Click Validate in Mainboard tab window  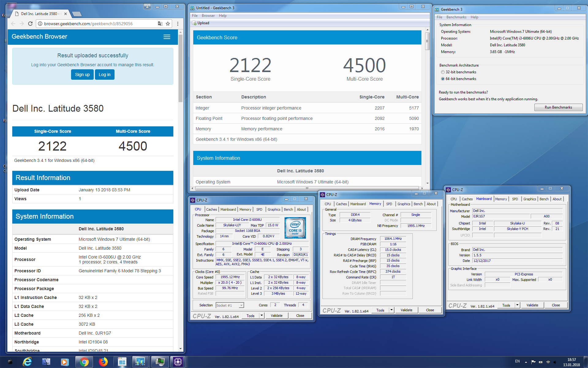[532, 305]
